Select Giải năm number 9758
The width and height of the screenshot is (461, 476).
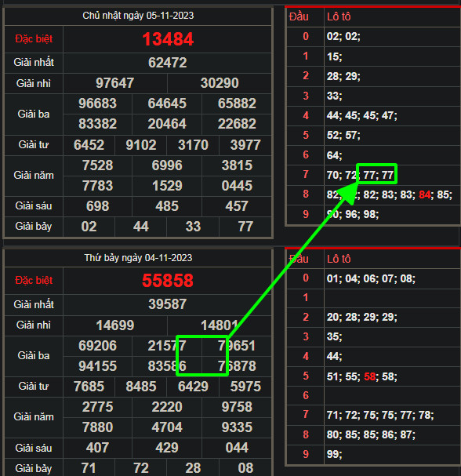237,407
